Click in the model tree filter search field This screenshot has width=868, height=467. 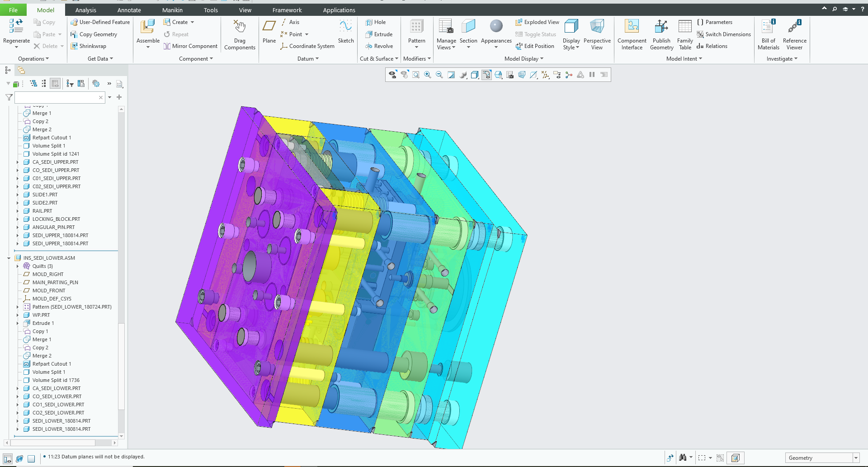click(x=57, y=98)
